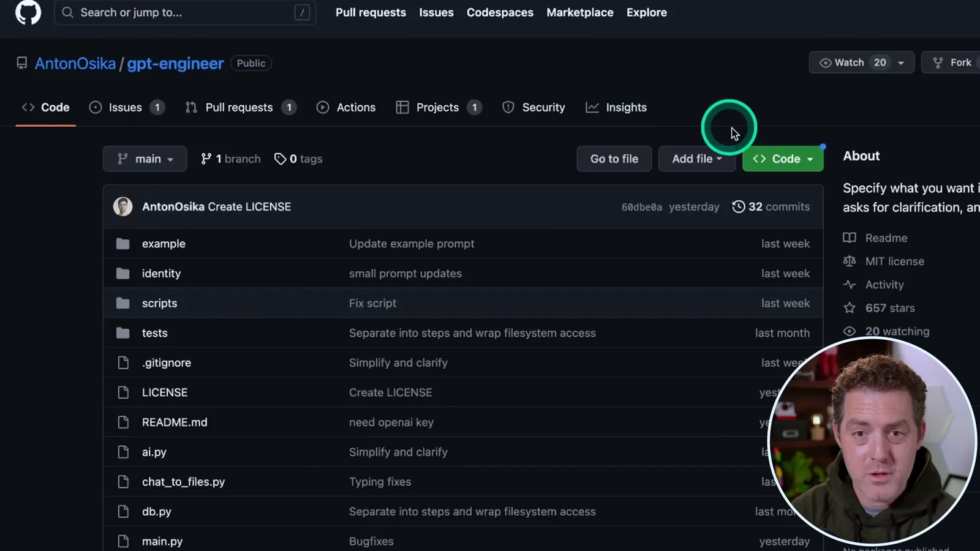Click the scripts folder icon
980x551 pixels.
point(123,303)
